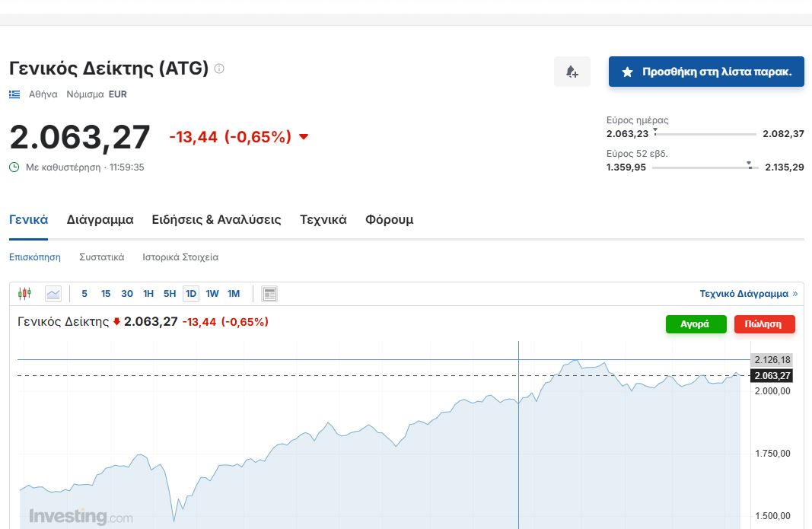Click the news overlay icon in chart toolbar
Viewport: 812px width, 529px height.
click(269, 294)
